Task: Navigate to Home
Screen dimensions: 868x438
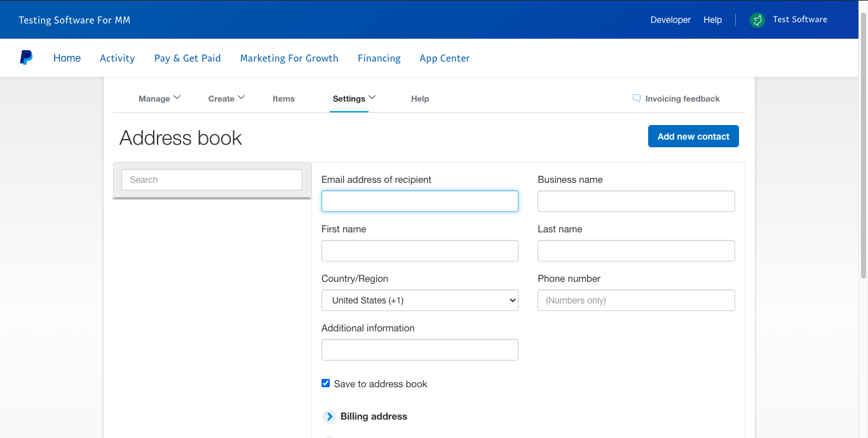Action: point(67,58)
